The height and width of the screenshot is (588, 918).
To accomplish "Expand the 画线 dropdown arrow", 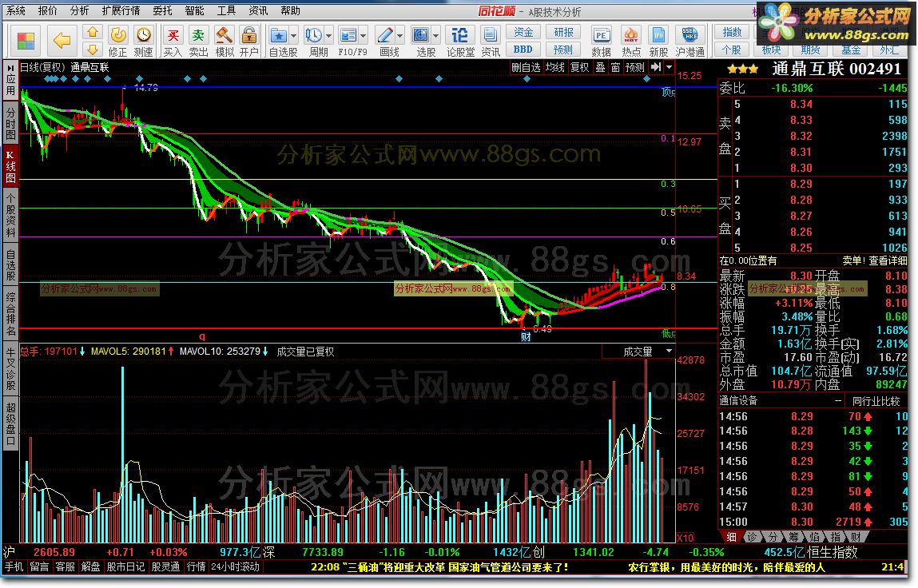I will coord(400,36).
